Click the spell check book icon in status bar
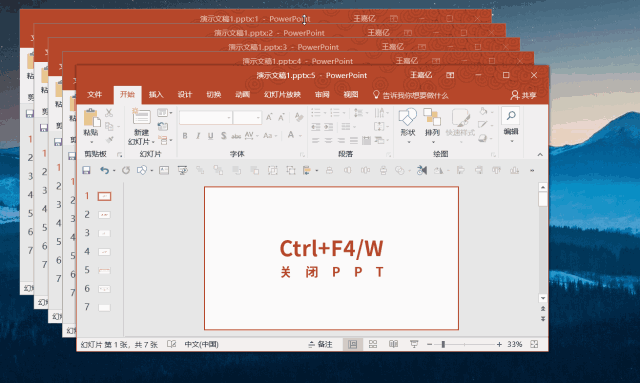The width and height of the screenshot is (640, 383). pyautogui.click(x=172, y=344)
